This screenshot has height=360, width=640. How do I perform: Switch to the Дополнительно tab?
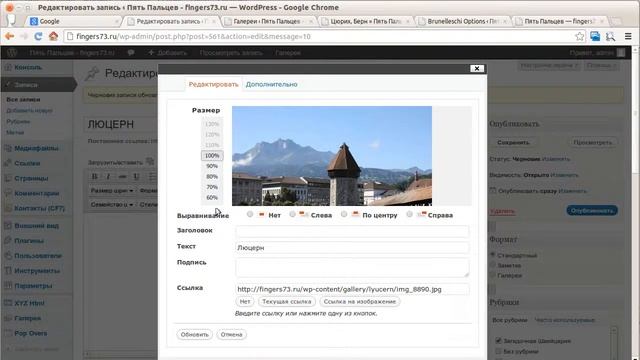coord(271,84)
